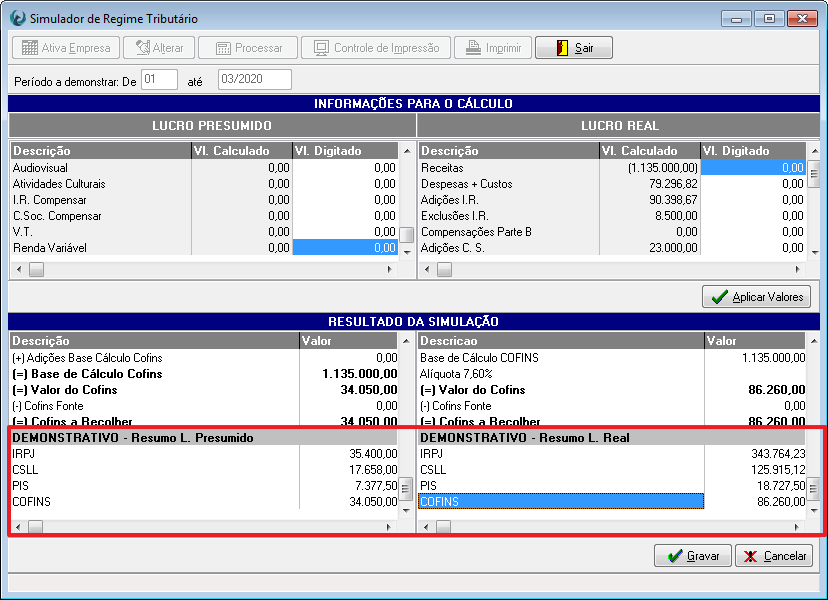Image resolution: width=828 pixels, height=600 pixels.
Task: Click up arrow of Presumido result scrollbar
Action: (x=406, y=341)
